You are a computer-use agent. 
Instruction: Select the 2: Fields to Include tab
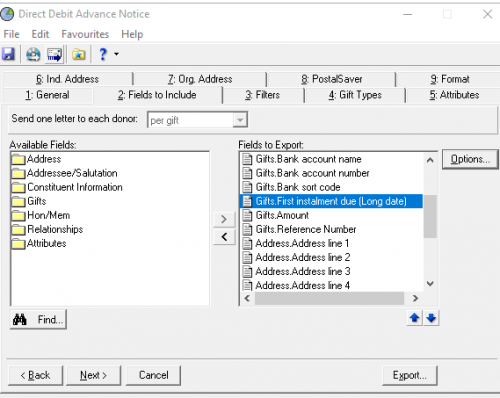tap(157, 95)
